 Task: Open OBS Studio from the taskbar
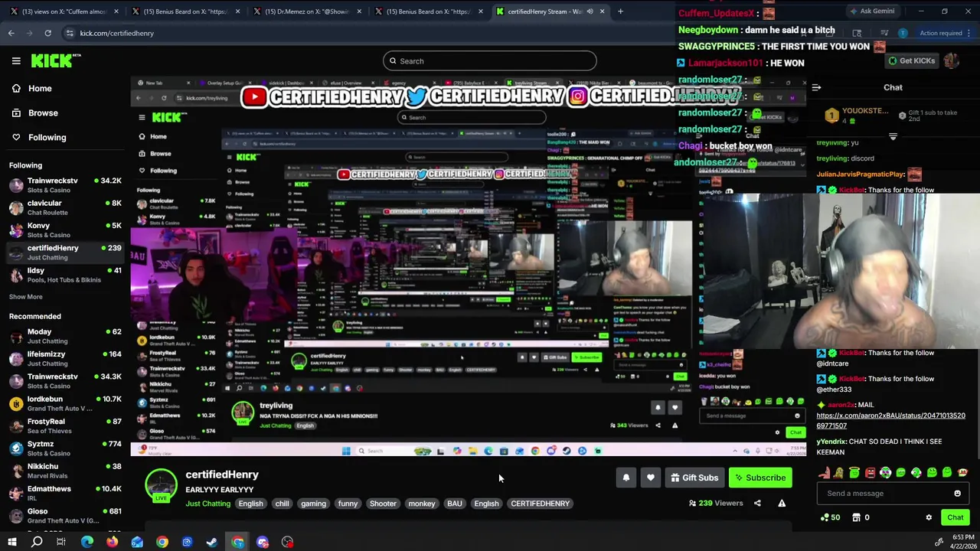(287, 542)
